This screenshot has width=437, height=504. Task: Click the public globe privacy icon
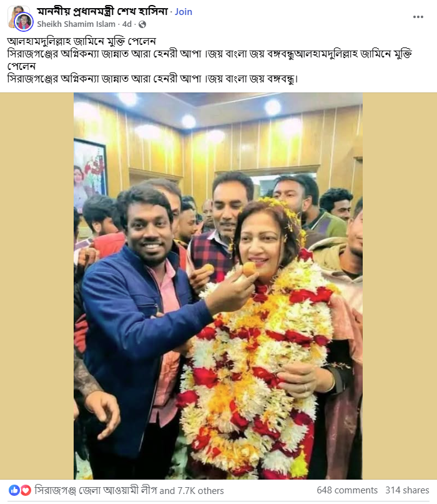tap(142, 24)
